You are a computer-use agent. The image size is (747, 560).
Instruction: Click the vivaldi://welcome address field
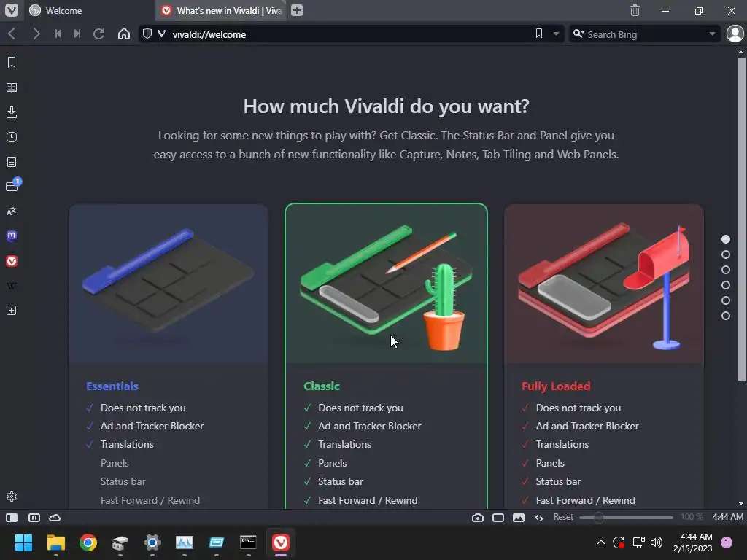(x=351, y=34)
